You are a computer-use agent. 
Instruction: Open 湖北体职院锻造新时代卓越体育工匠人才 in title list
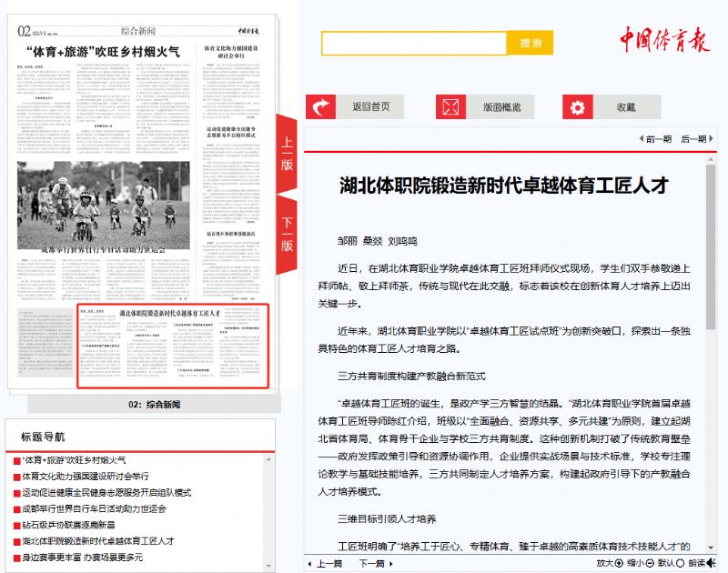[98, 541]
